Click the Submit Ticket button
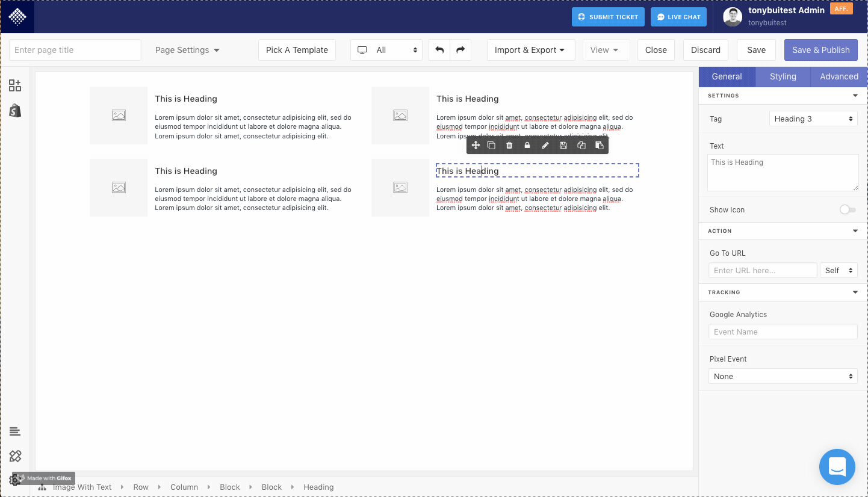The image size is (868, 497). click(x=608, y=17)
